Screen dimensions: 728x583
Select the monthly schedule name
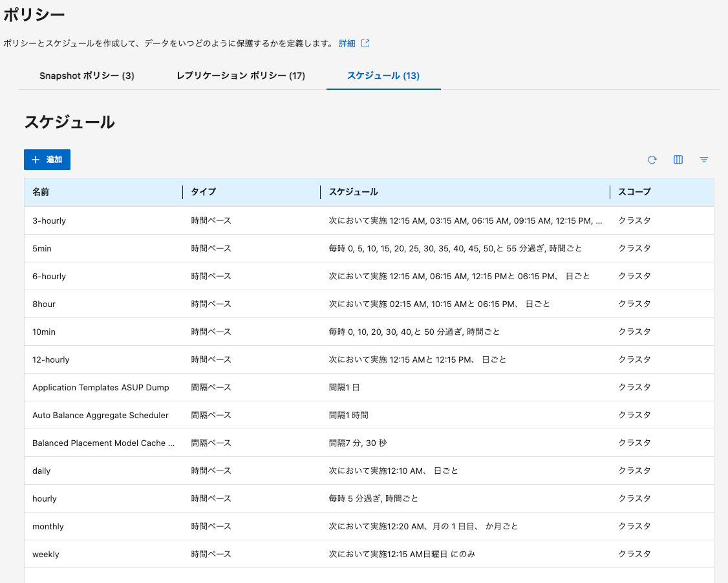[48, 527]
